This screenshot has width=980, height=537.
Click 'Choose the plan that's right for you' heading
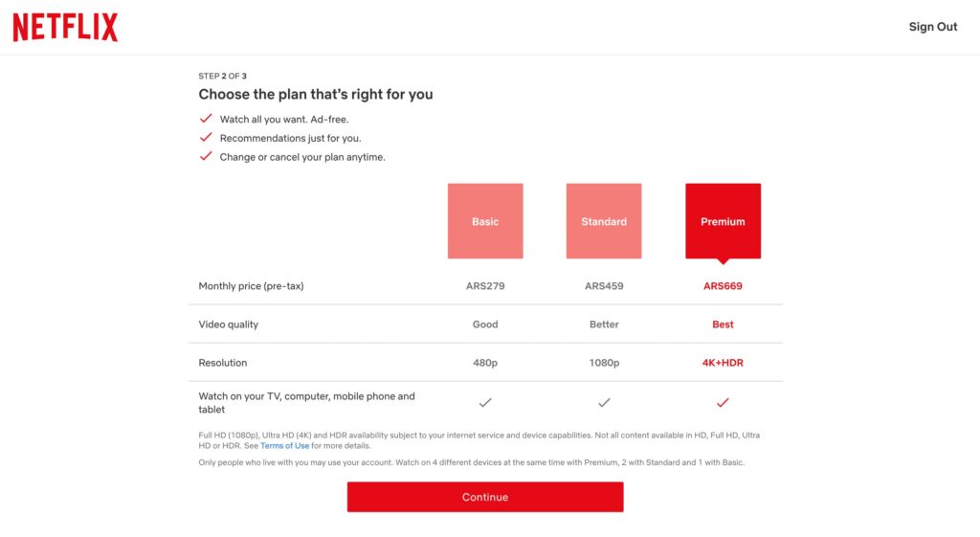click(x=316, y=95)
